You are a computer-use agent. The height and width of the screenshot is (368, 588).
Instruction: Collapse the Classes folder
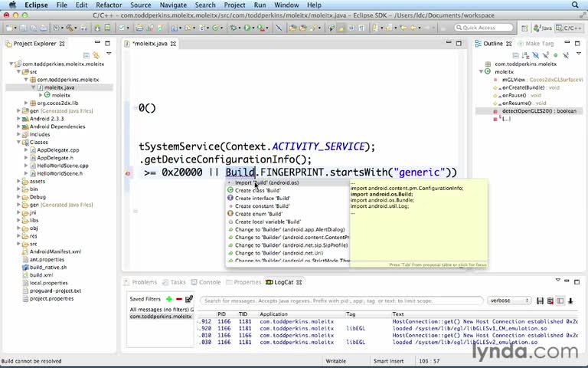[x=18, y=142]
